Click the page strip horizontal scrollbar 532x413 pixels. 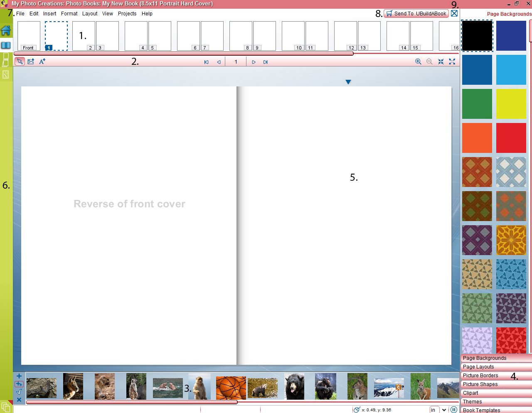pos(184,54)
